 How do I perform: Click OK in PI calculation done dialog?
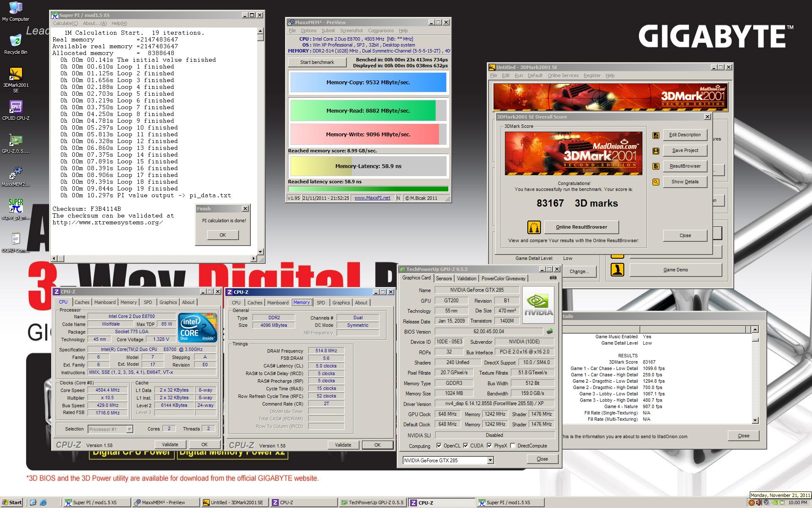tap(222, 235)
